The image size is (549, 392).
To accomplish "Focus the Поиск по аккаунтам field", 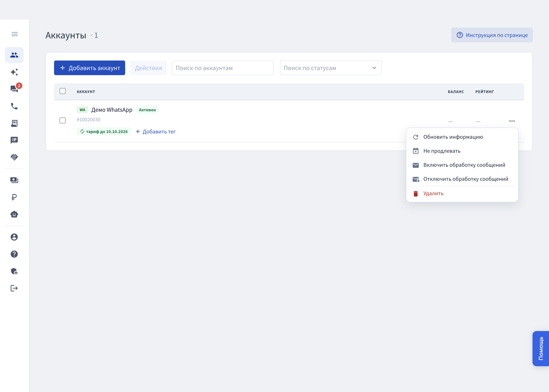I will [x=222, y=68].
